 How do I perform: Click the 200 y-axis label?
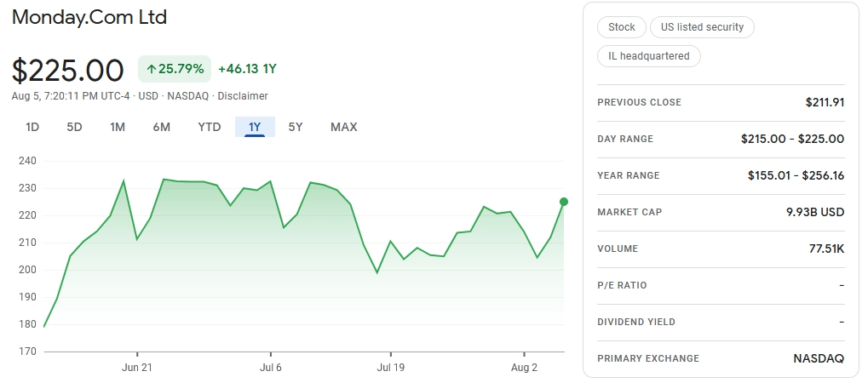tap(27, 270)
